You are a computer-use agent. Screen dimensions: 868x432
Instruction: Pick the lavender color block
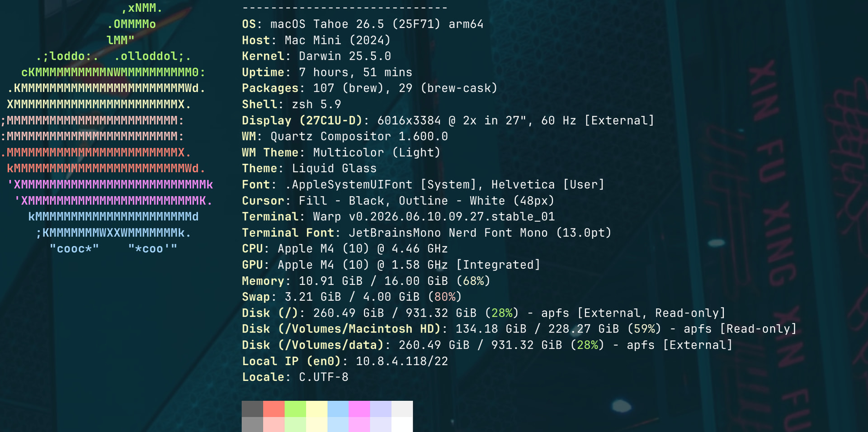(x=381, y=408)
